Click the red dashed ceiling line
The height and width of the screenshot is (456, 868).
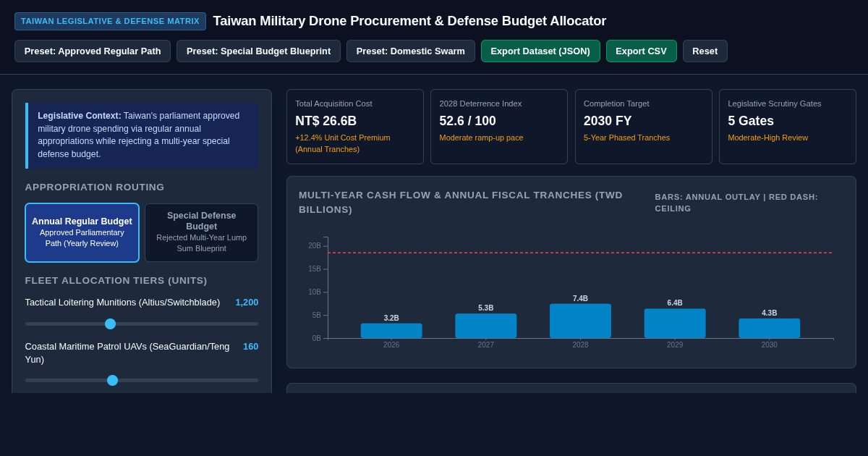(x=580, y=253)
